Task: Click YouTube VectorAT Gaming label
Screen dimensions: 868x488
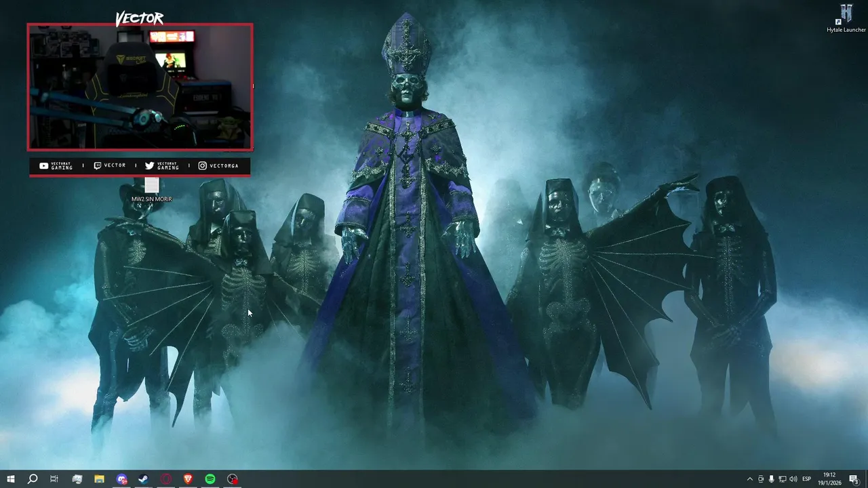Action: coord(56,166)
